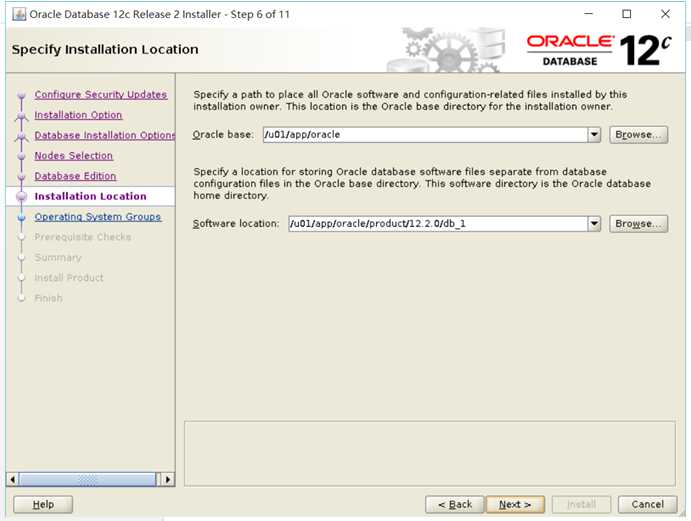
Task: Click the Finish step label
Action: point(48,298)
